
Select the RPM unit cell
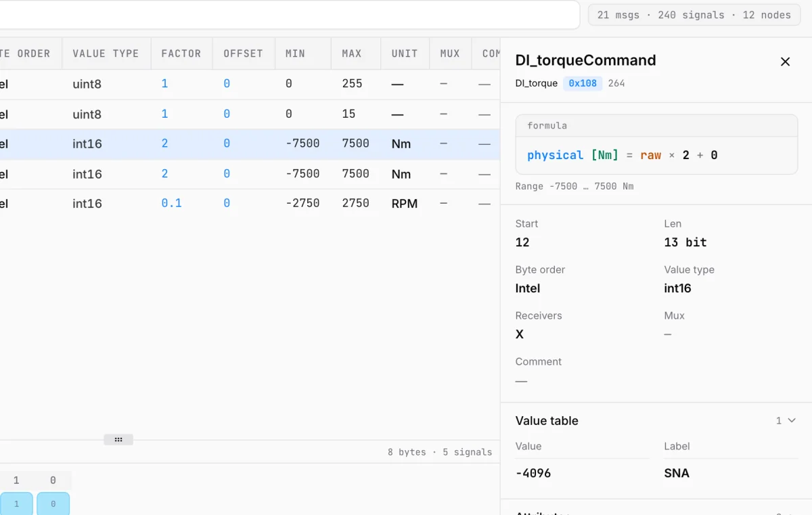(405, 203)
